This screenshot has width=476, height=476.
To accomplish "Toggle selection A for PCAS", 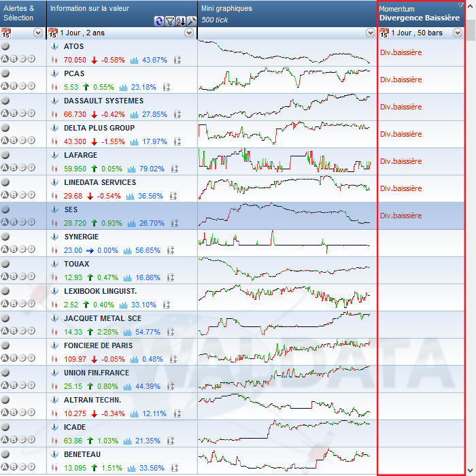I will click(x=5, y=86).
